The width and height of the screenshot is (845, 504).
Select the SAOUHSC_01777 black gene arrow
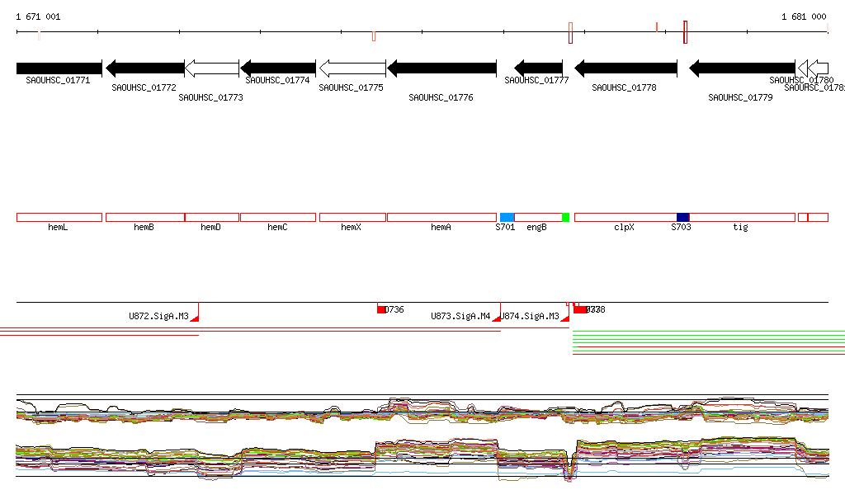click(539, 68)
